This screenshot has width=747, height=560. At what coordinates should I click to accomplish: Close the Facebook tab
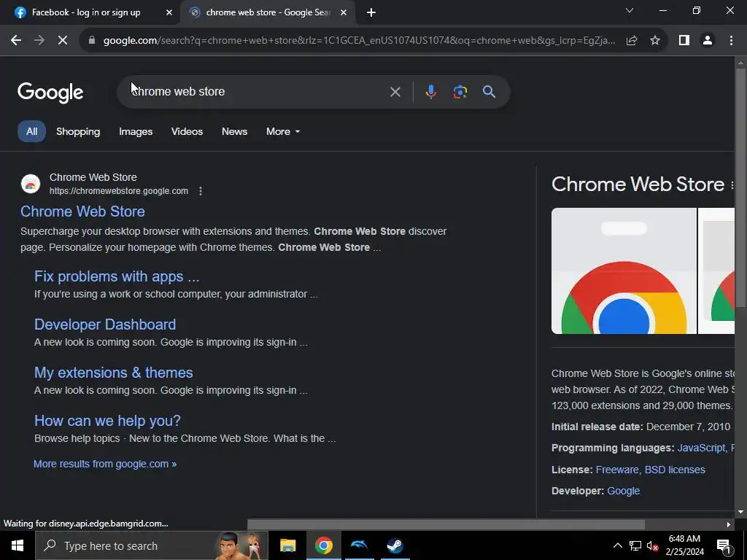[x=169, y=12]
